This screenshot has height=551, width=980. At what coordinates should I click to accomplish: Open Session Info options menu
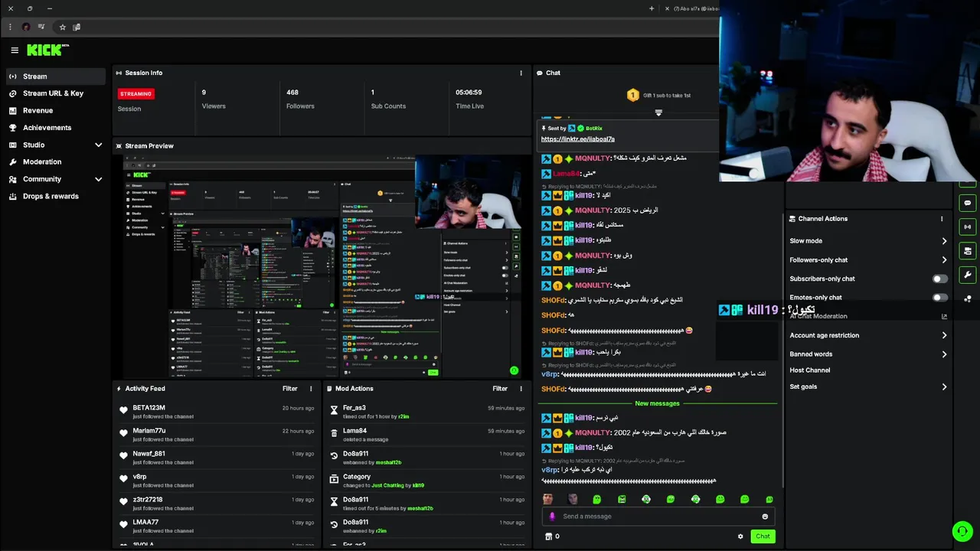pos(521,73)
